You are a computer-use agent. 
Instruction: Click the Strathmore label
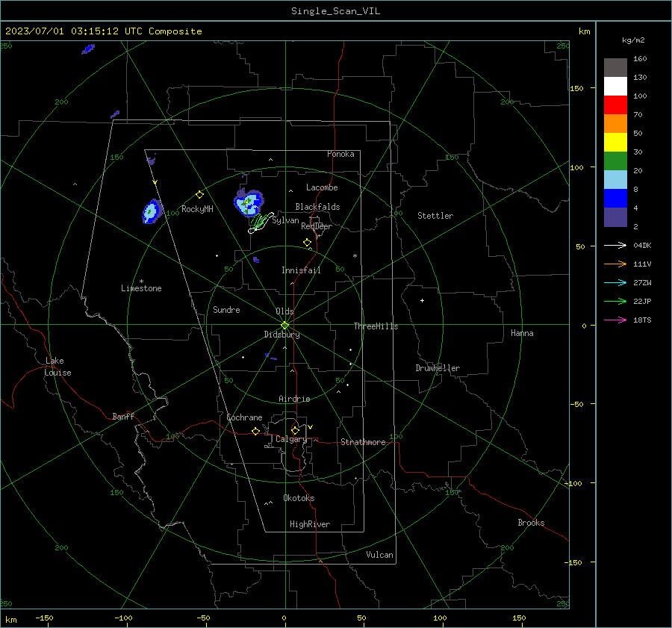pos(363,442)
